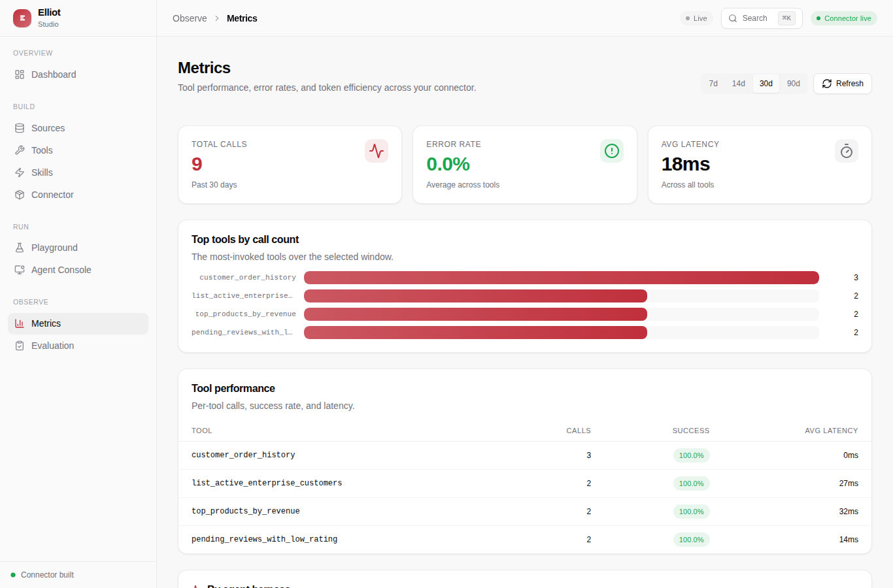Click the 18ms average latency value
The width and height of the screenshot is (893, 588).
686,164
